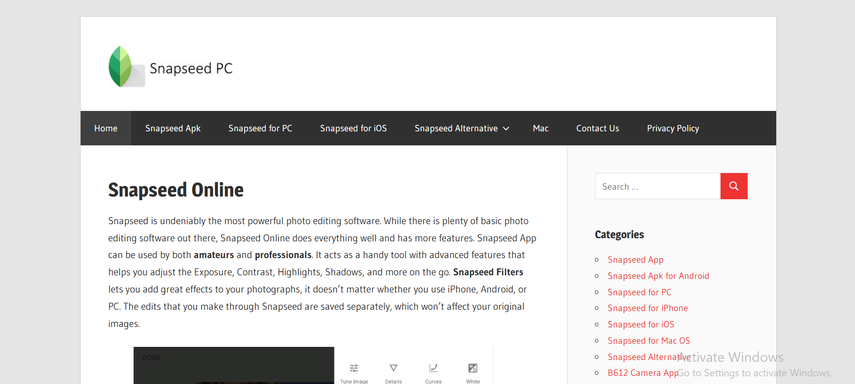Open Snapseed for iPhone category link
Viewport: 855px width, 384px height.
647,308
